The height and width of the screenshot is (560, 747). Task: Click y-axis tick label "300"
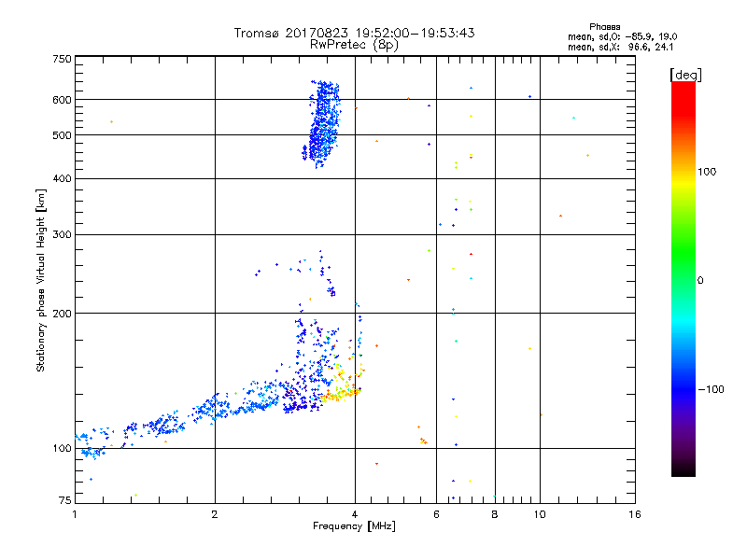point(62,234)
